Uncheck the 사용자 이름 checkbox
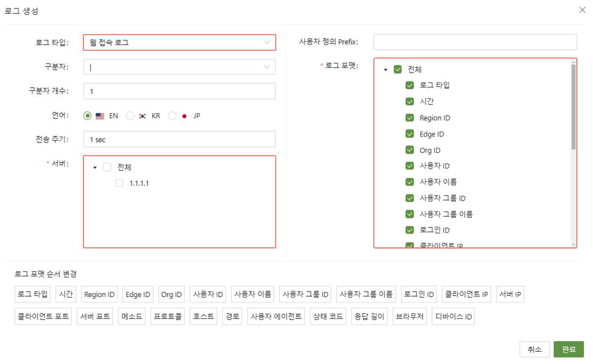This screenshot has width=593, height=364. (409, 182)
